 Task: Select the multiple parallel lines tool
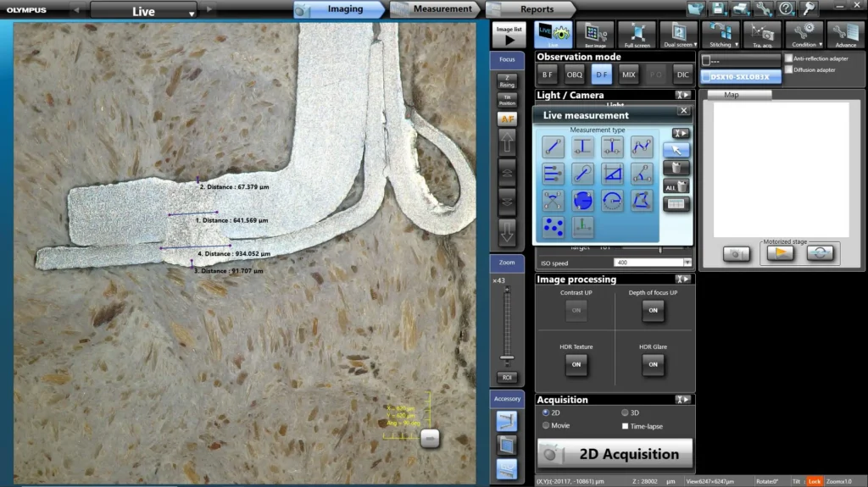(553, 174)
